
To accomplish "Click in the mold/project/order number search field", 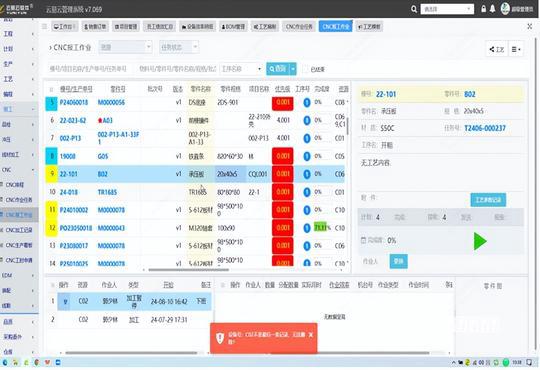I will 90,69.
